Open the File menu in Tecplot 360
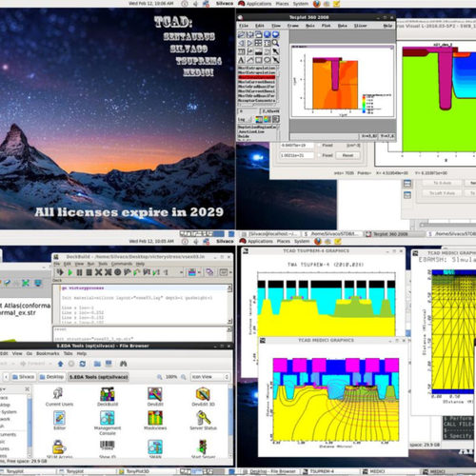The image size is (476, 476). tap(244, 26)
